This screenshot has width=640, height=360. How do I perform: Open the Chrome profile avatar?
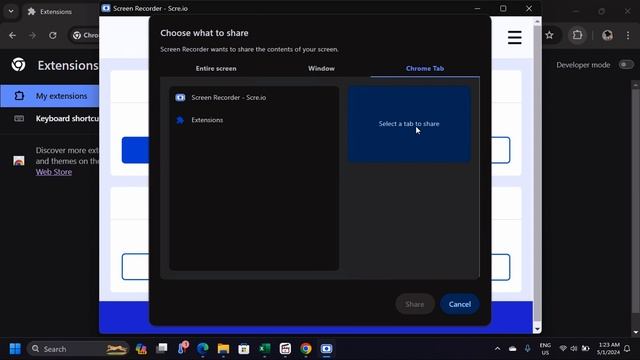607,35
